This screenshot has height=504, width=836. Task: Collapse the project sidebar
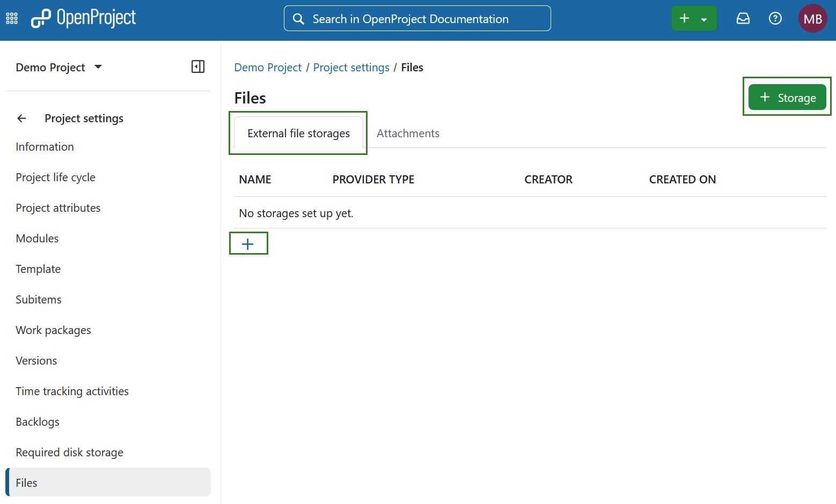click(197, 66)
